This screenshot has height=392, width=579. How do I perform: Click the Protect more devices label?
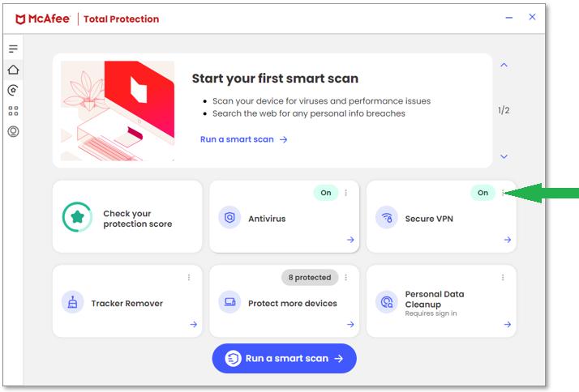pyautogui.click(x=293, y=303)
